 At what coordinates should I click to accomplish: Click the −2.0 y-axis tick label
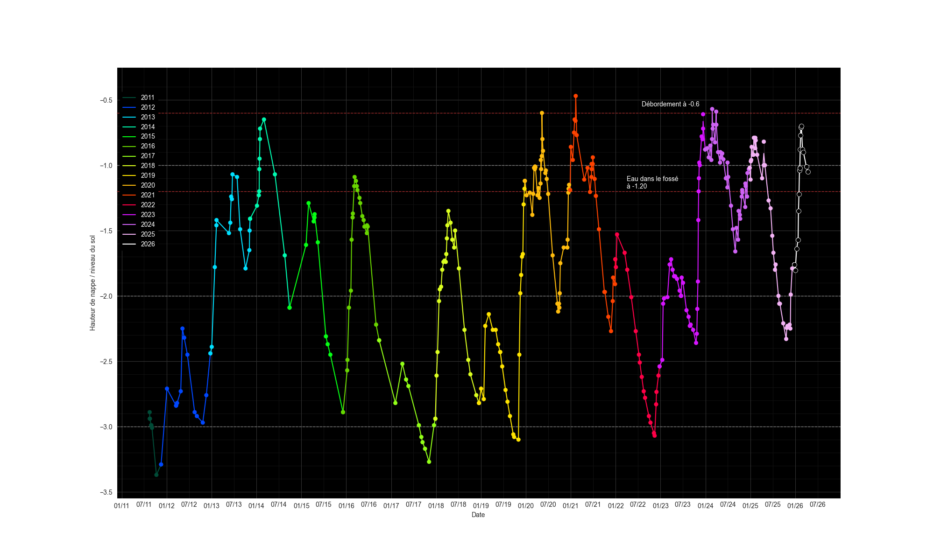point(106,296)
